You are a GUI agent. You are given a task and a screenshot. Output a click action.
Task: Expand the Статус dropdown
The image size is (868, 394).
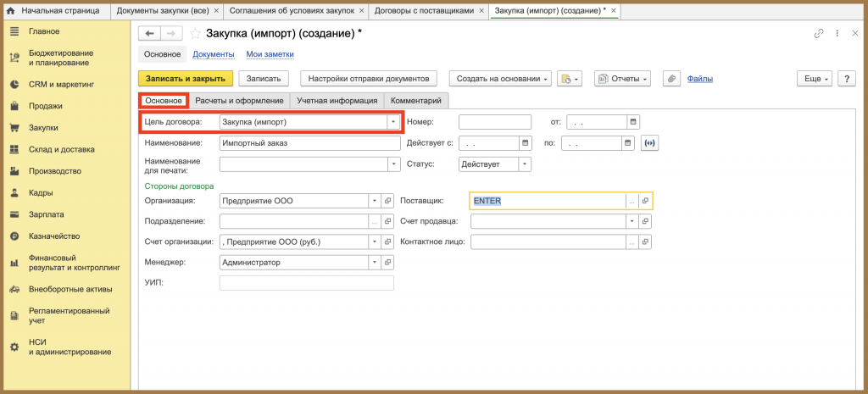point(525,164)
